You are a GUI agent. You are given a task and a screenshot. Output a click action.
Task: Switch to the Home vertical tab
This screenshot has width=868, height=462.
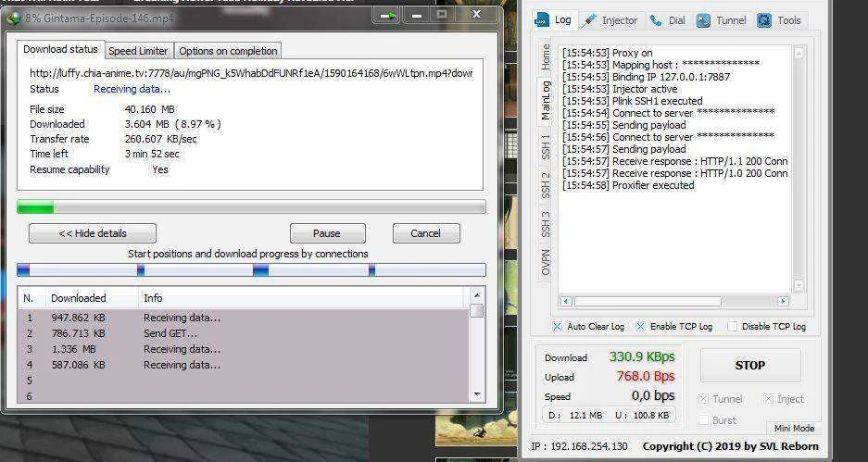tap(546, 56)
